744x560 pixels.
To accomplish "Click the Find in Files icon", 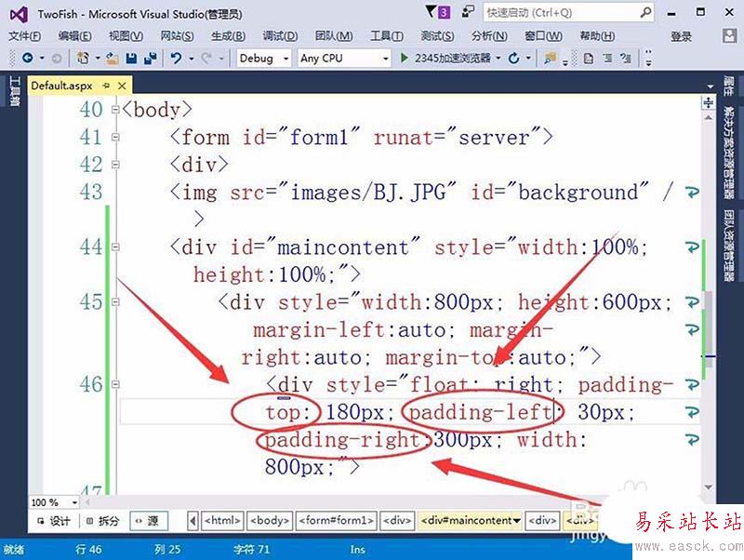I will click(x=550, y=59).
